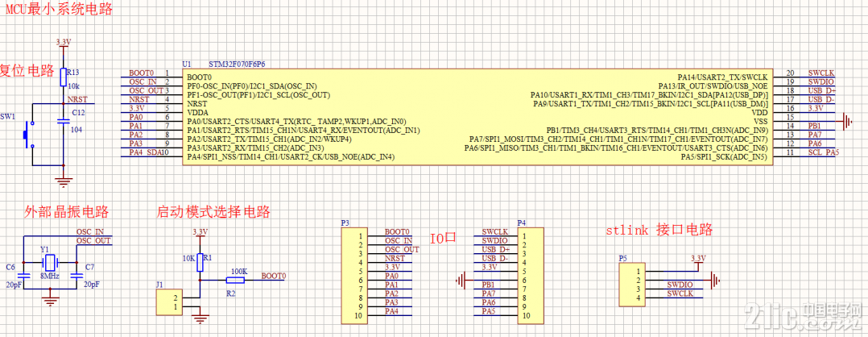Select capacitor C7 symbol
868x337 pixels.
(76, 274)
